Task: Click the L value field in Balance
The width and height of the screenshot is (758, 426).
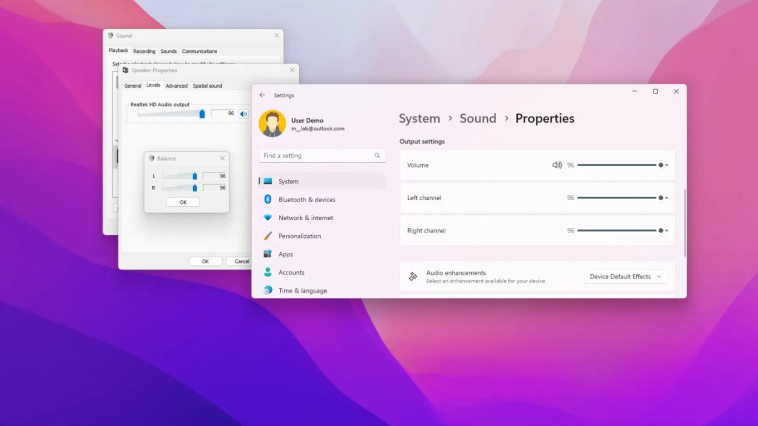Action: [x=215, y=176]
